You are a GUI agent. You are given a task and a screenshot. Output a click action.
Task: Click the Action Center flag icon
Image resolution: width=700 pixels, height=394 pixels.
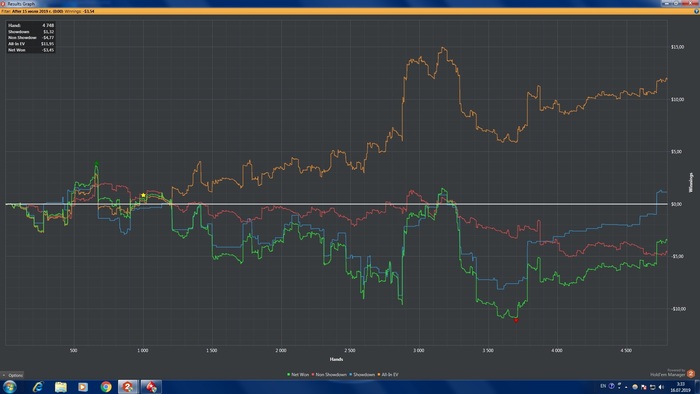click(x=644, y=387)
